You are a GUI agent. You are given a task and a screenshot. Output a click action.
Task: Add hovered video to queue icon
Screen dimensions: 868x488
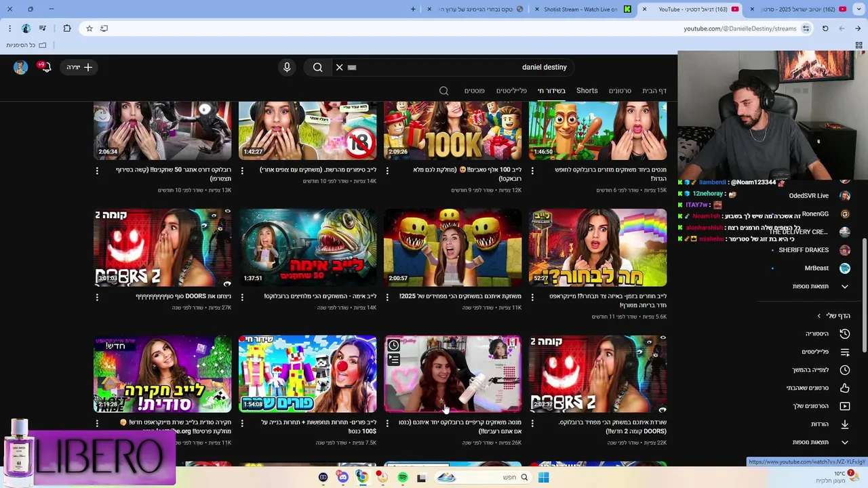(x=394, y=360)
